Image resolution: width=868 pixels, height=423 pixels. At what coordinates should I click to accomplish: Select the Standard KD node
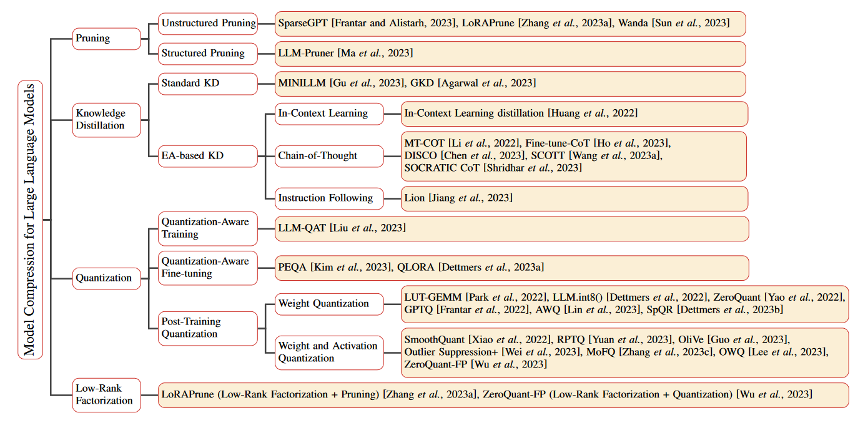208,84
